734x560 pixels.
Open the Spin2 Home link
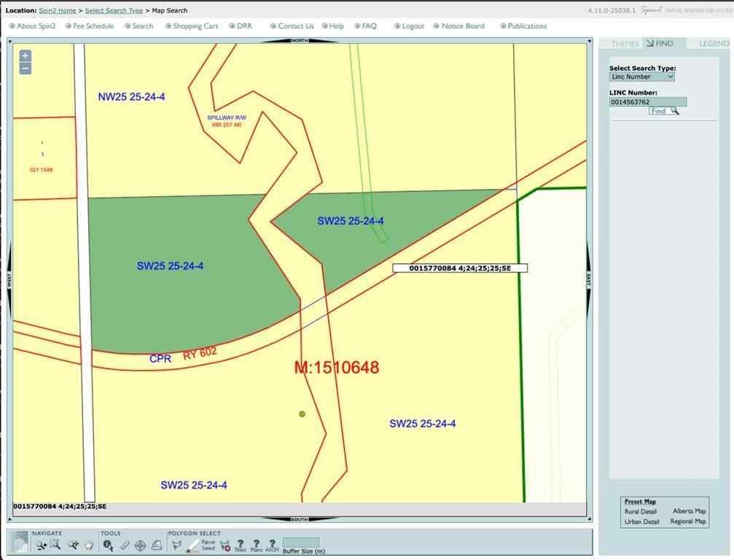point(57,10)
